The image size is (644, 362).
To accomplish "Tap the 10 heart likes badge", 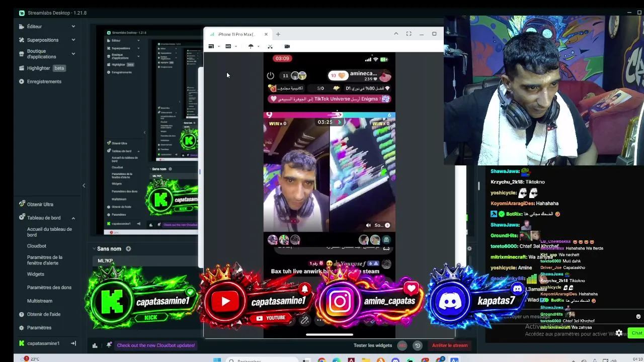I will pyautogui.click(x=337, y=75).
